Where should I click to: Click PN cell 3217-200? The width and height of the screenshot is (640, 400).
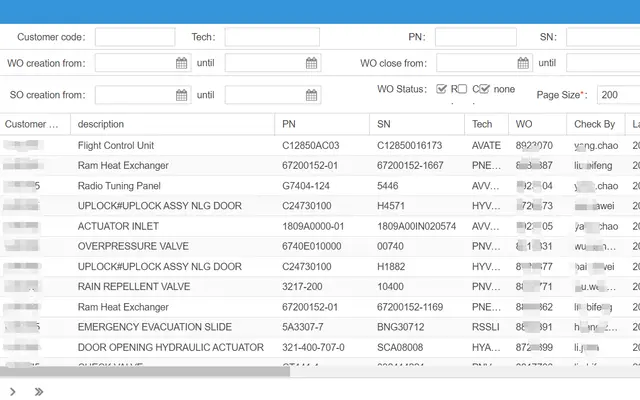pyautogui.click(x=322, y=287)
